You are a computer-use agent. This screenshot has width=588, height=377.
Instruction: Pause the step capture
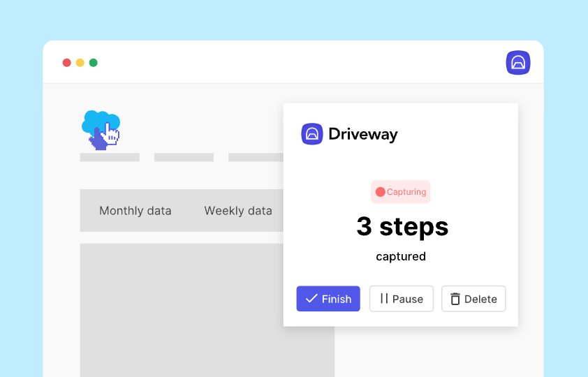click(402, 299)
